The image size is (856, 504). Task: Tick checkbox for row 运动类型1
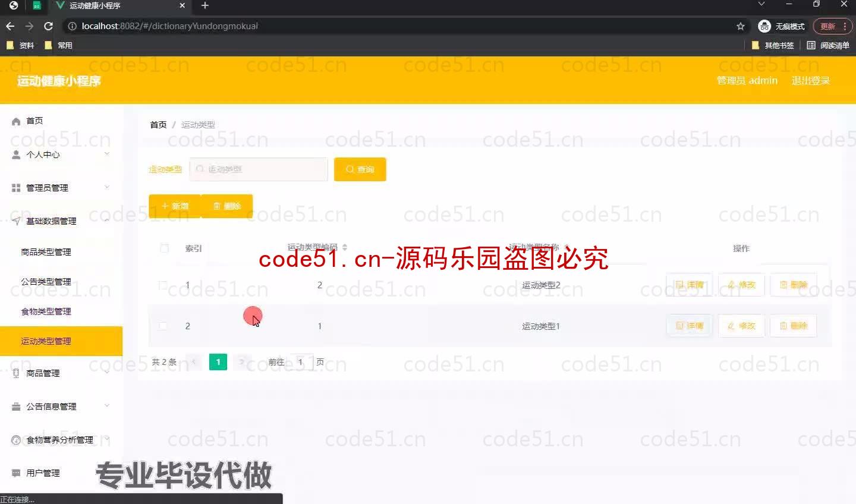(x=163, y=326)
